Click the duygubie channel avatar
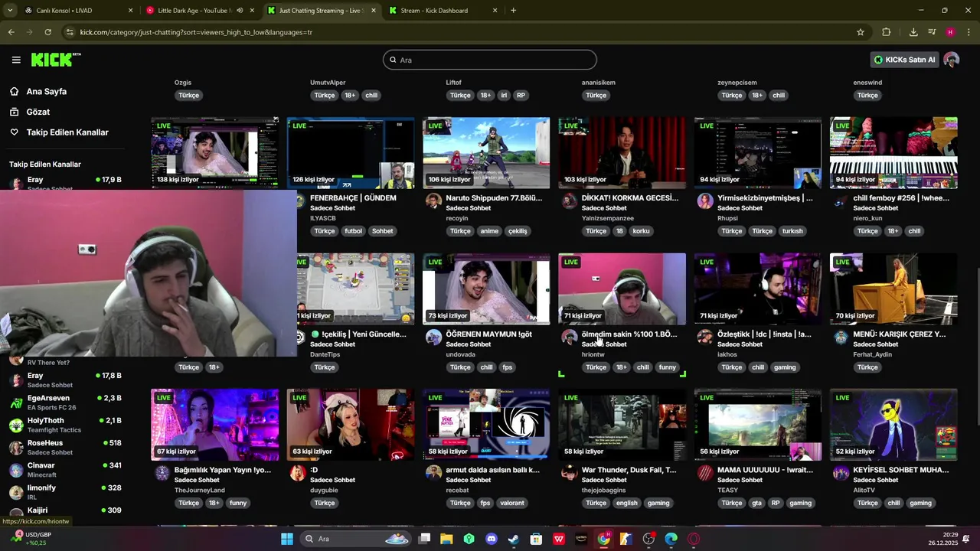This screenshot has width=980, height=551. tap(298, 473)
